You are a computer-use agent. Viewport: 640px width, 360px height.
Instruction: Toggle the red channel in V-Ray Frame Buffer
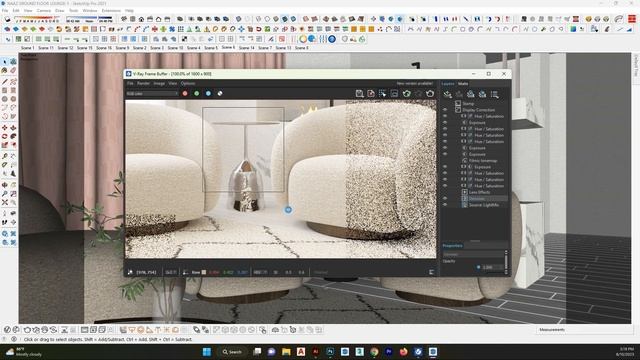[x=185, y=93]
